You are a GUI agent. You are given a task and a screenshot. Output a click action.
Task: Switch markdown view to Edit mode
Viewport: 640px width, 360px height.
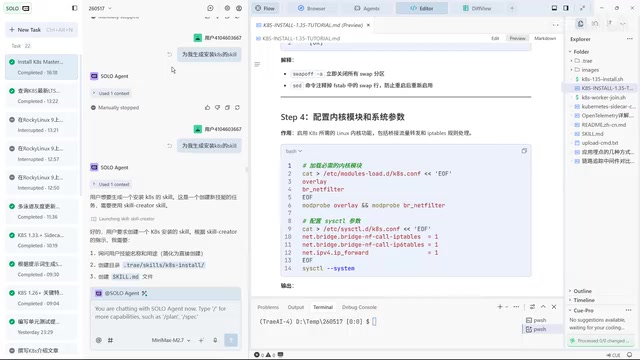[495, 38]
